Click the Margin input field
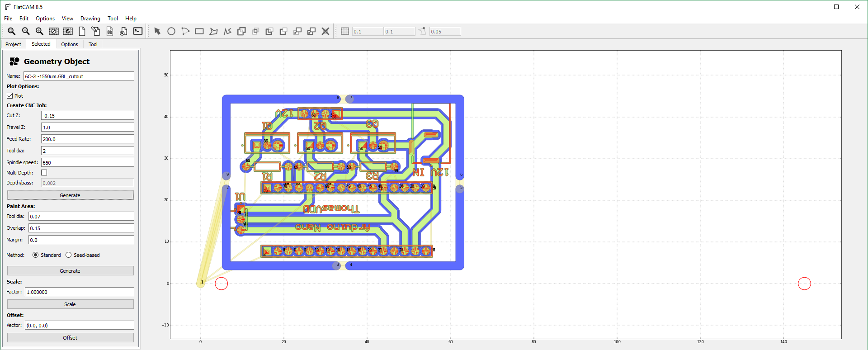Viewport: 868px width, 350px height. pyautogui.click(x=81, y=240)
